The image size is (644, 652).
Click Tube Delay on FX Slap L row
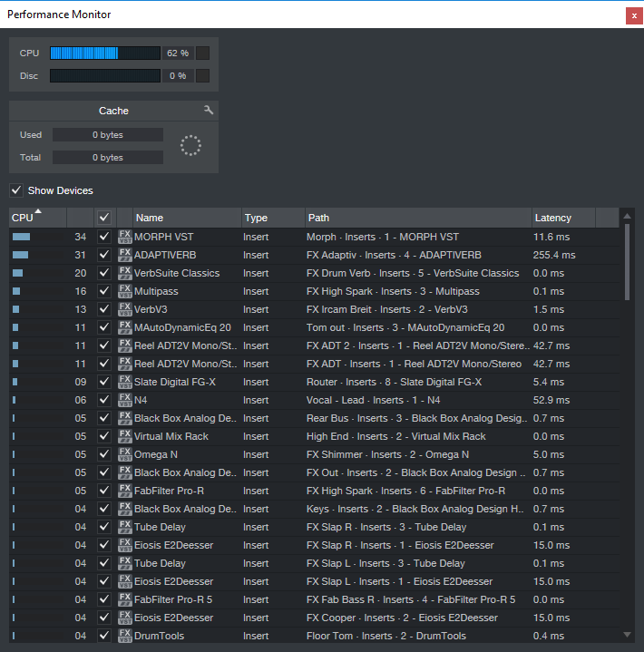point(160,563)
